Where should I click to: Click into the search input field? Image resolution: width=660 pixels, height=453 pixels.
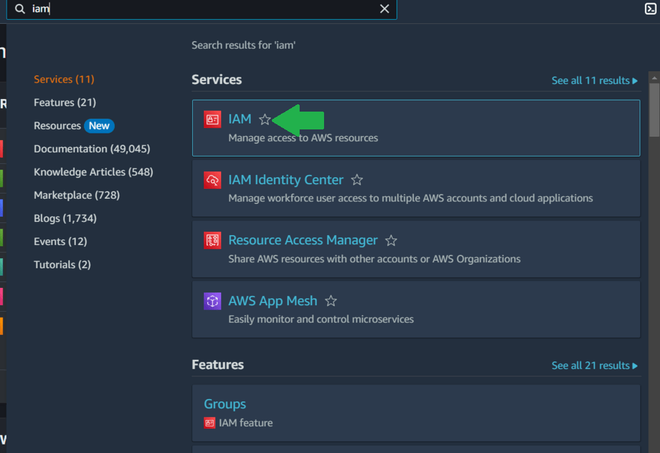click(200, 9)
